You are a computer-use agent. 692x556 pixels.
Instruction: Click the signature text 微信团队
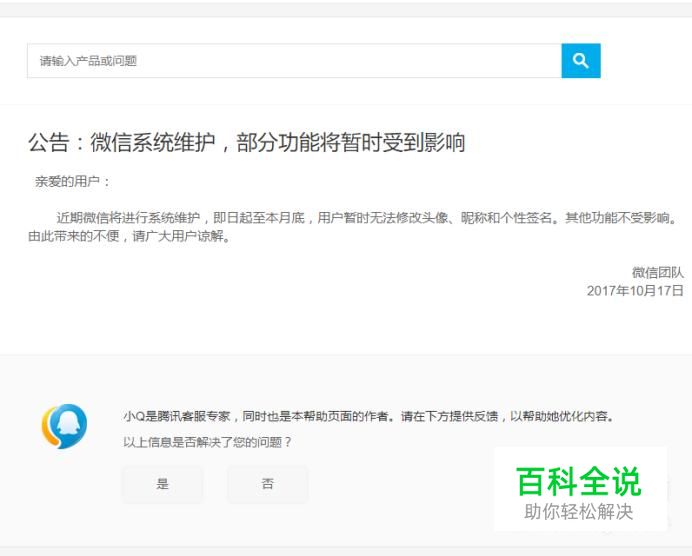pos(658,272)
